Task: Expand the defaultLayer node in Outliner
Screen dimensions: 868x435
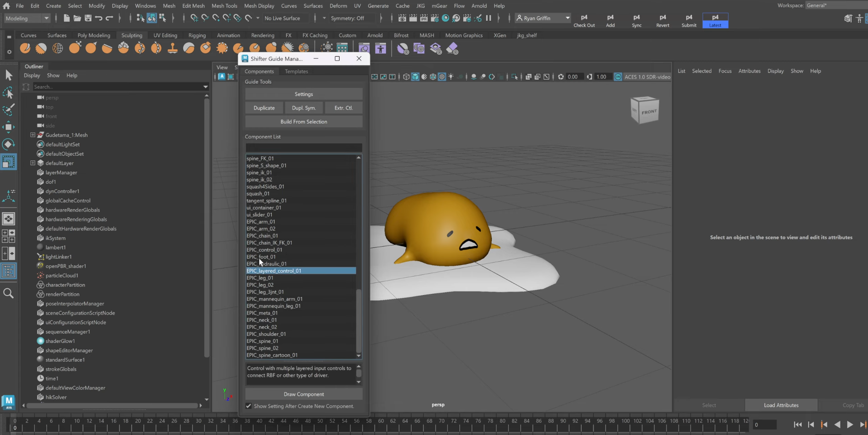Action: [x=33, y=163]
